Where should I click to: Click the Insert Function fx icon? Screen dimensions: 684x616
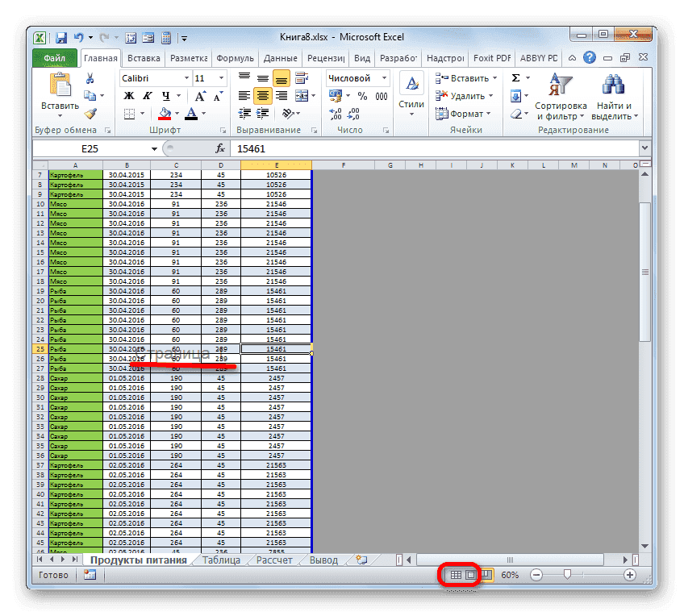219,149
